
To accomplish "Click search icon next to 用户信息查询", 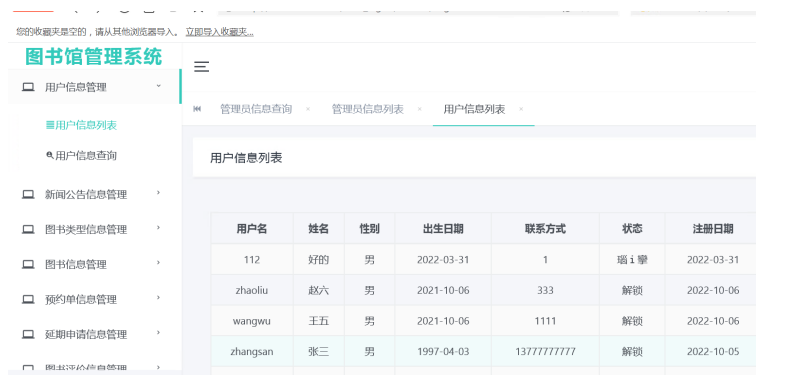I will coord(50,155).
